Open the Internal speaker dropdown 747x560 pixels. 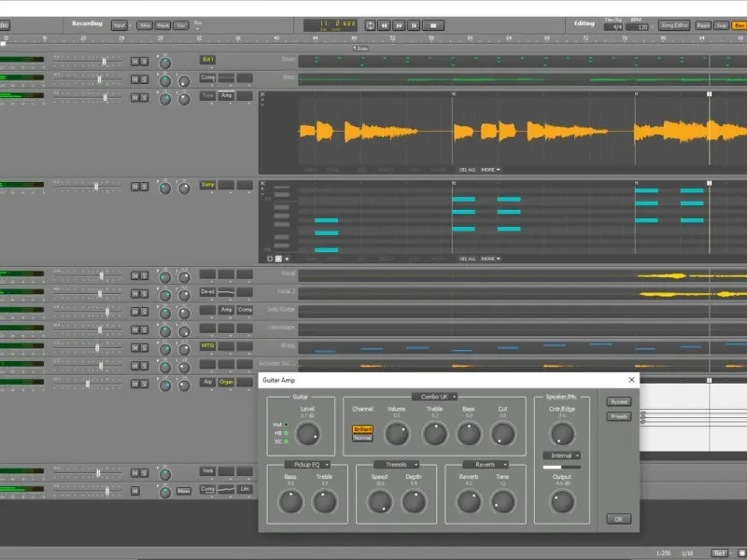pyautogui.click(x=562, y=455)
